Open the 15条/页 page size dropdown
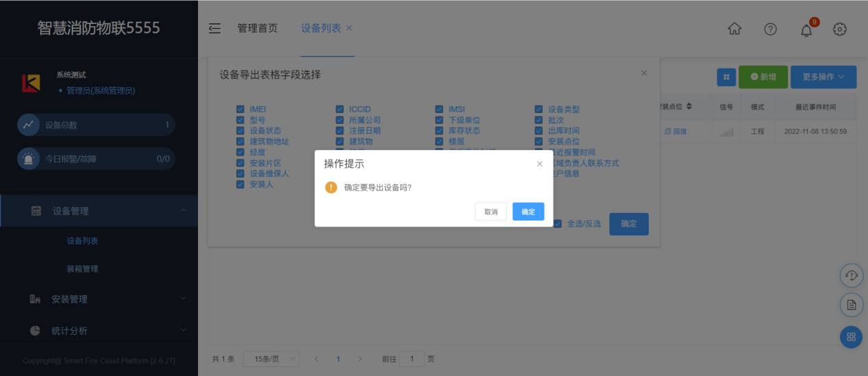 [x=273, y=359]
